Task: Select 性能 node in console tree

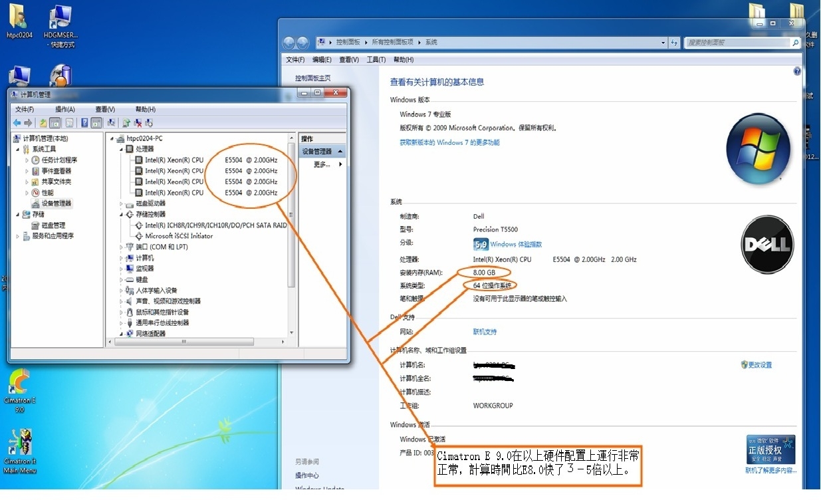Action: point(48,193)
